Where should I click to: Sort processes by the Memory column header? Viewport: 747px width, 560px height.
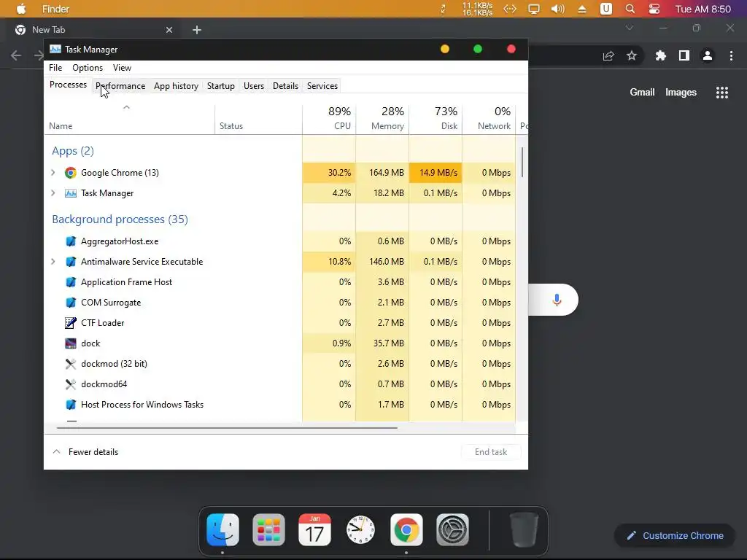click(x=382, y=119)
